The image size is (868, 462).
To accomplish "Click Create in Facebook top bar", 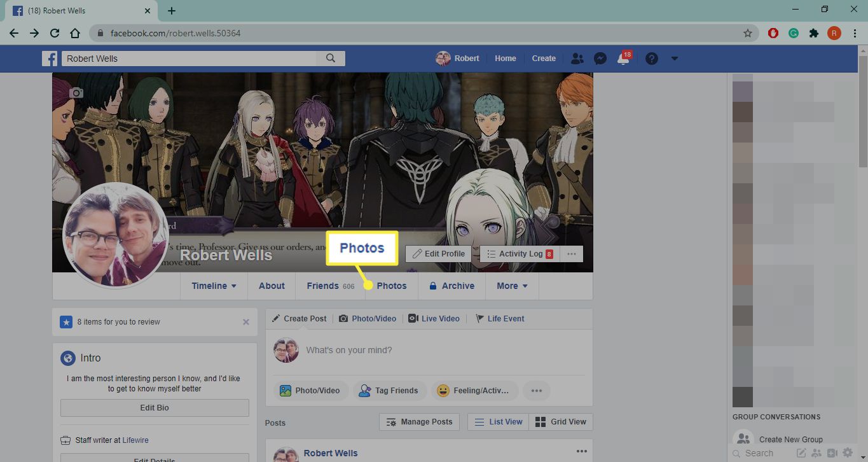I will tap(544, 59).
